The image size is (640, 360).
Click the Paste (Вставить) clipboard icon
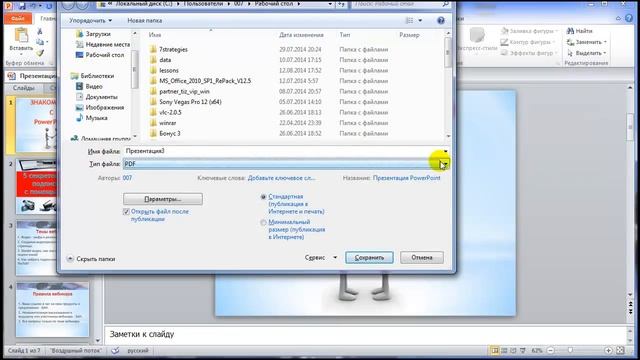pyautogui.click(x=21, y=36)
